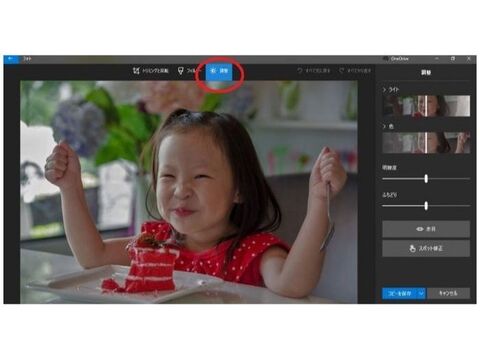The image size is (480, 360).
Task: Expand the Light (ライト) section chevron
Action: coord(384,90)
